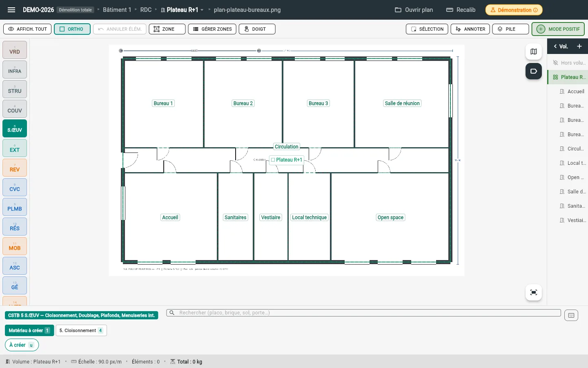The width and height of the screenshot is (588, 368).
Task: Select the REV lot tile
Action: click(15, 168)
